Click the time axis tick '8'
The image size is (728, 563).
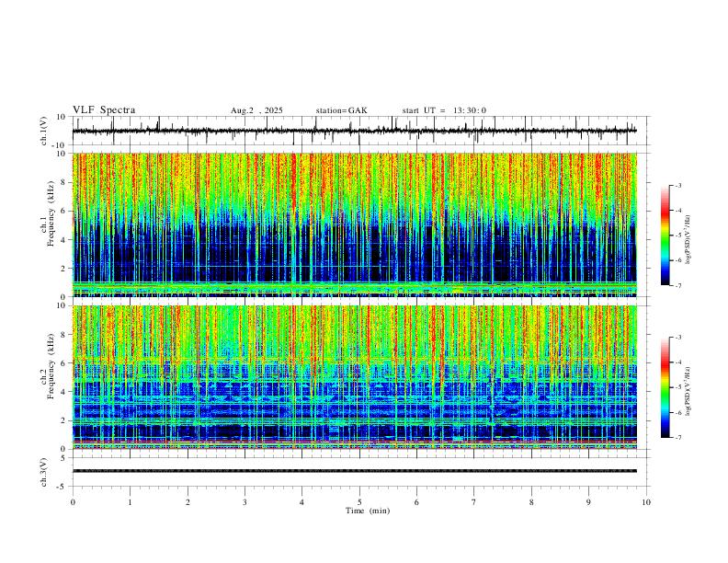pos(531,502)
